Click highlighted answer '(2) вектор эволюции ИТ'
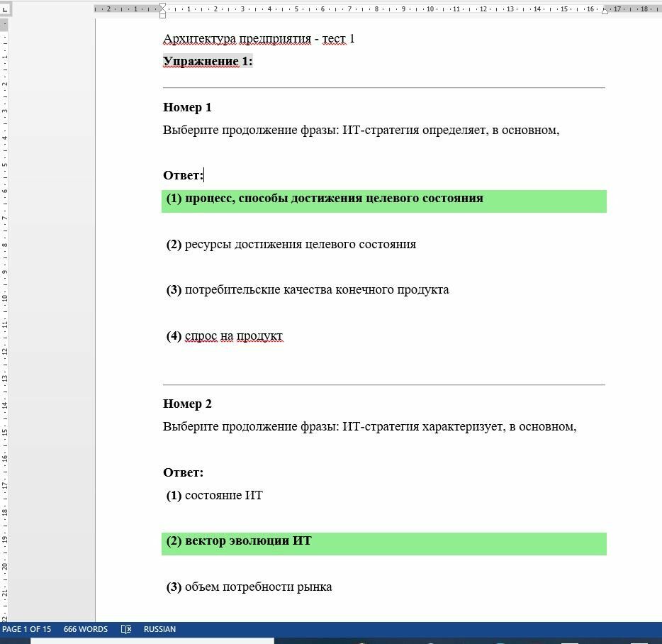 click(x=239, y=541)
